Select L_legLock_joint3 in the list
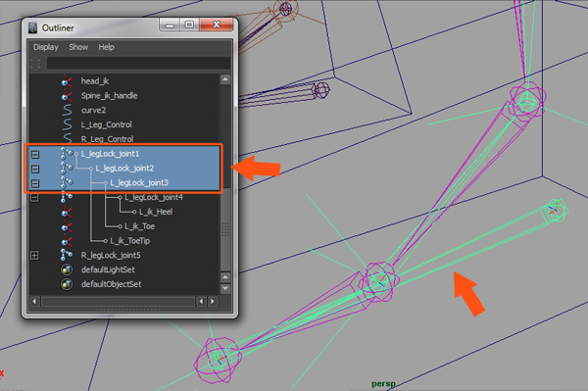 (x=139, y=183)
